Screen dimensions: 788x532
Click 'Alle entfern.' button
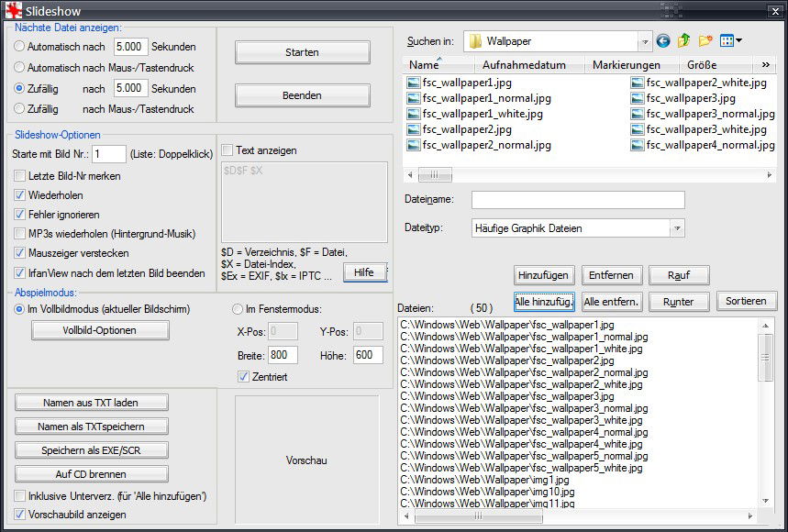coord(611,302)
